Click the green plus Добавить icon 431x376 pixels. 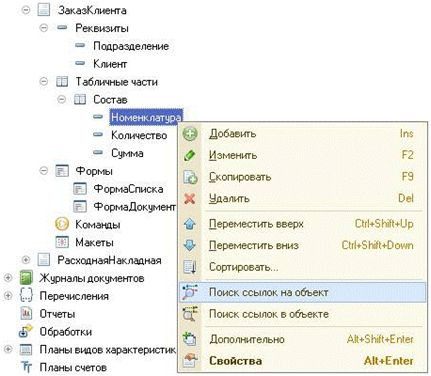coord(190,134)
